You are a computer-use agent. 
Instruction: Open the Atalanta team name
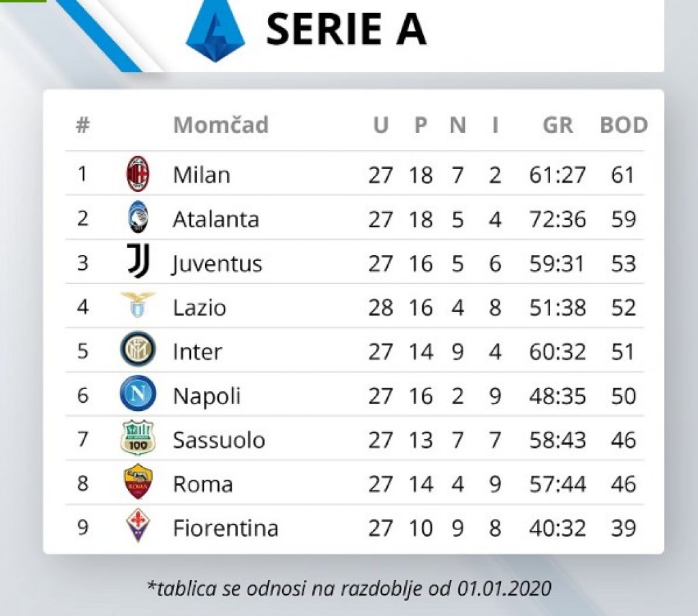tap(216, 219)
